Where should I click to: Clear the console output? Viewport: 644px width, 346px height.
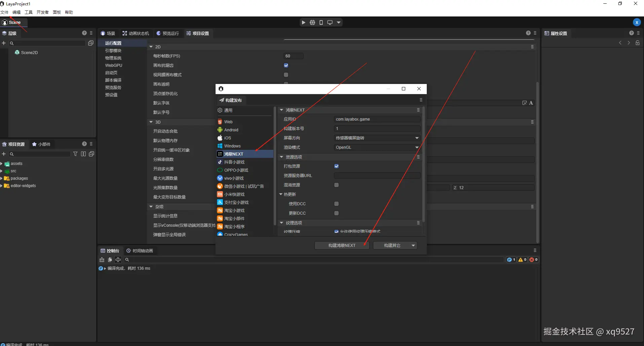tap(102, 260)
